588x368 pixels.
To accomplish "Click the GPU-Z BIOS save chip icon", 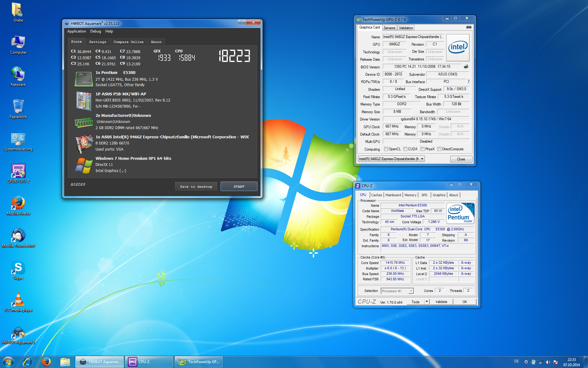I will point(466,67).
